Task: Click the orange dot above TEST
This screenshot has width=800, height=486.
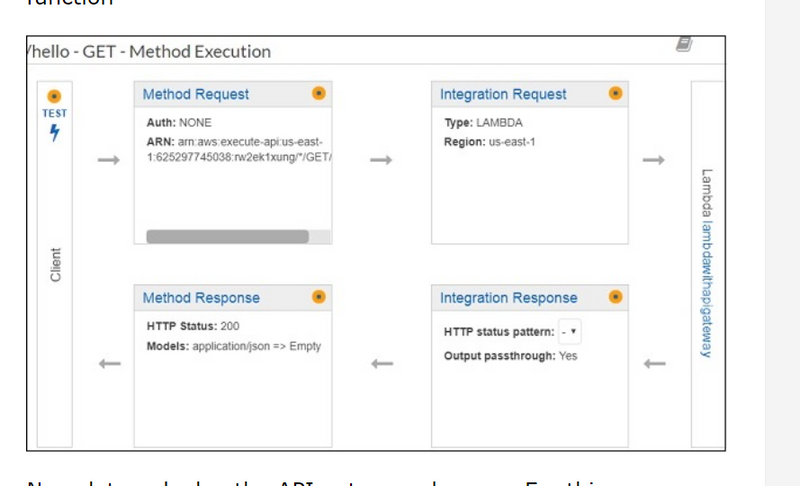Action: tap(55, 97)
